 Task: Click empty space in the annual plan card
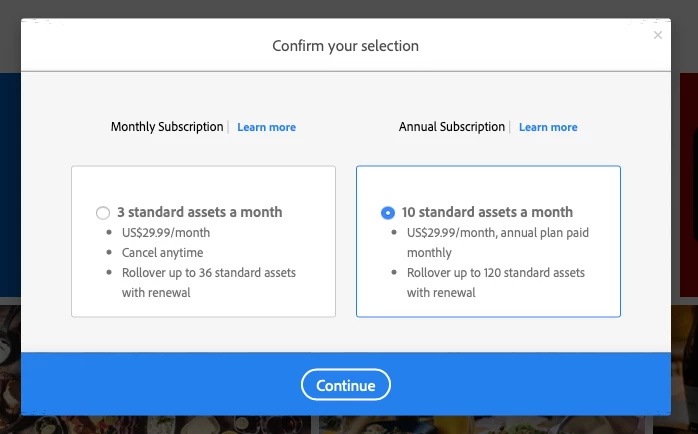click(x=488, y=185)
